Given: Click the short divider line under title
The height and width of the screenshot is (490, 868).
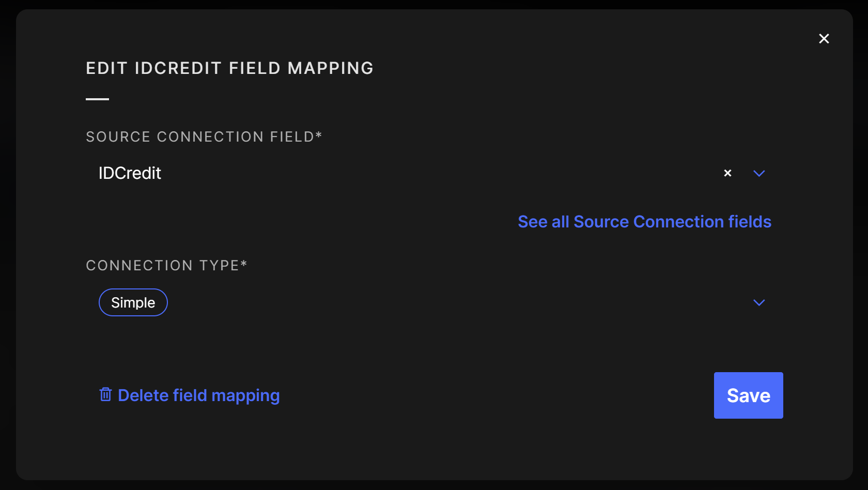Looking at the screenshot, I should (x=97, y=99).
